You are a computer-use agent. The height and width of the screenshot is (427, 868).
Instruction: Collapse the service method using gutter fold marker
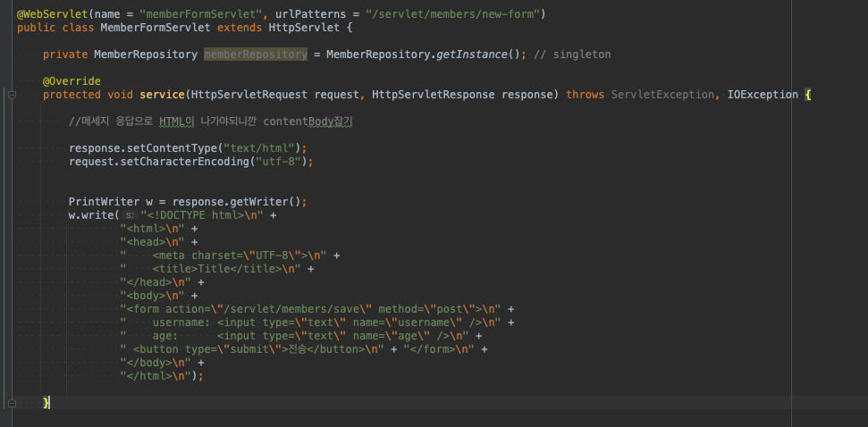[x=11, y=95]
